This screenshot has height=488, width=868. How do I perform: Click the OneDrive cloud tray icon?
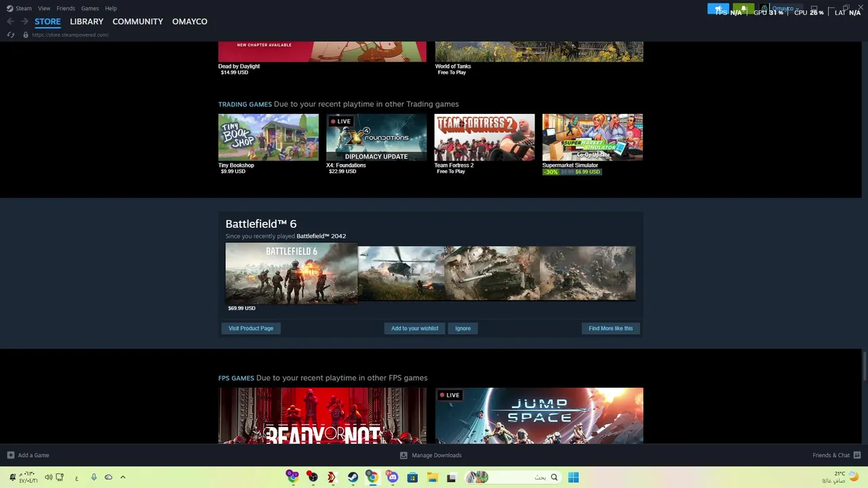(x=108, y=477)
